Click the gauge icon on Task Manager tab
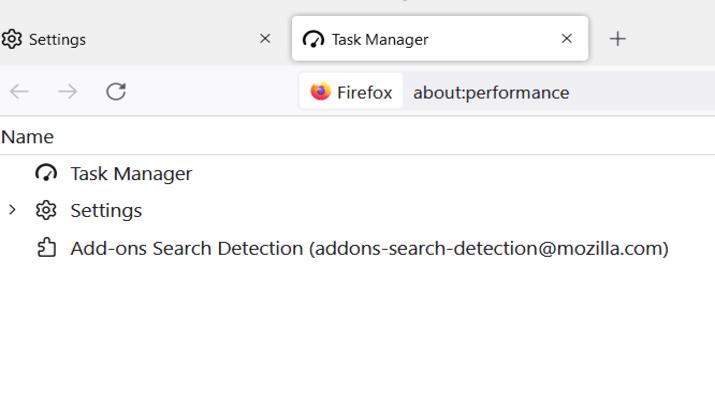The image size is (715, 420). click(x=313, y=39)
